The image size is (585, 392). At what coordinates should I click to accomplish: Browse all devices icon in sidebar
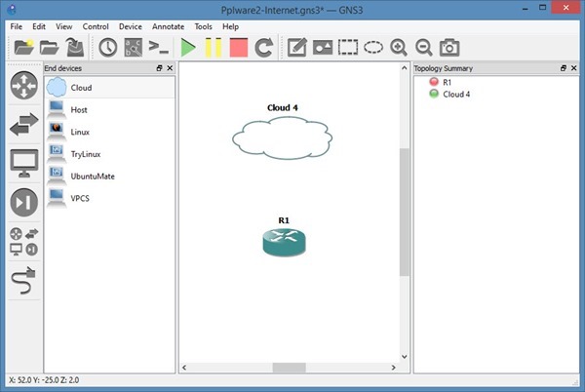24,242
